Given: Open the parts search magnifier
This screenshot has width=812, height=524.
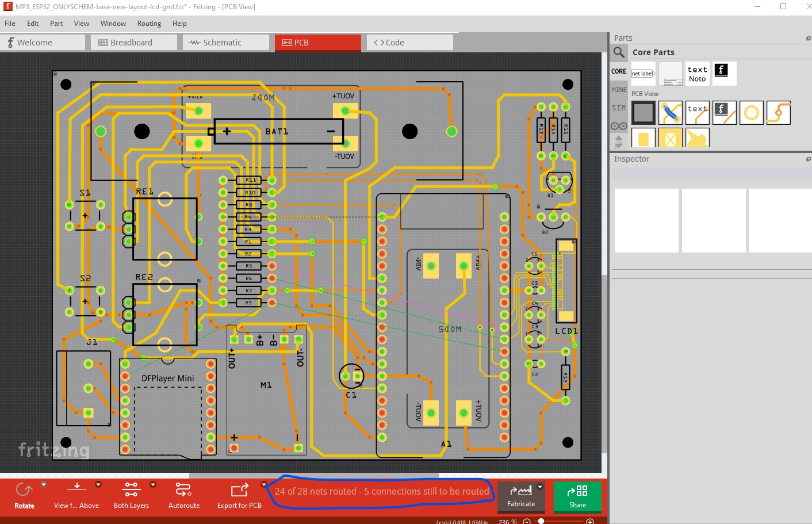Looking at the screenshot, I should (619, 52).
